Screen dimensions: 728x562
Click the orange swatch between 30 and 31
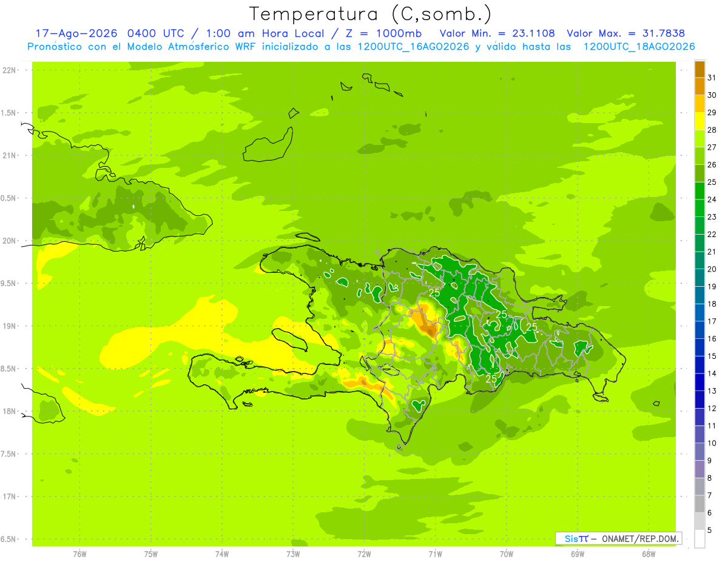coord(699,87)
